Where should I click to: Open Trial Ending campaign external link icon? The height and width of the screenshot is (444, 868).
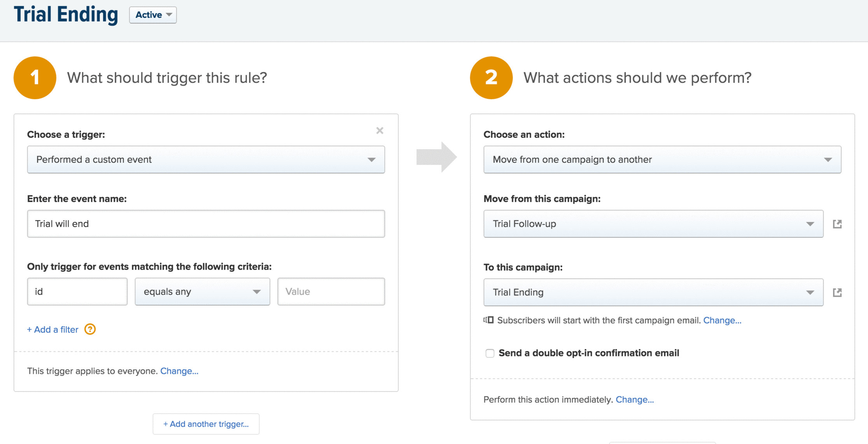click(837, 292)
